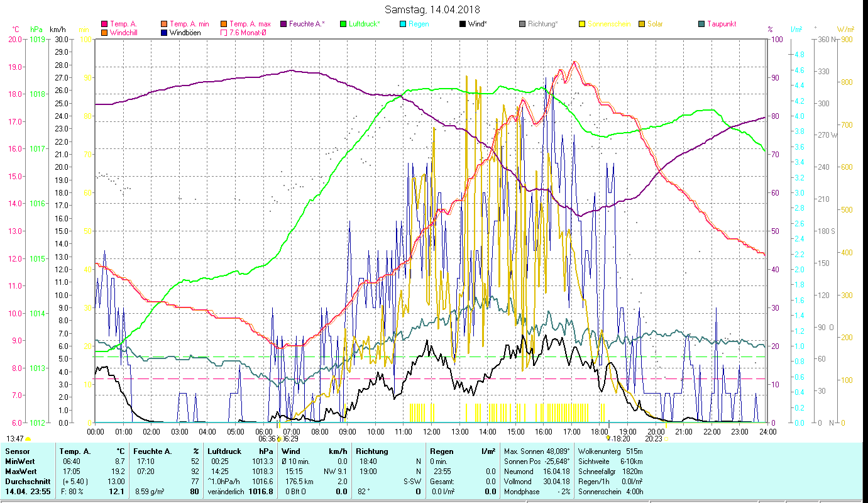Click the Samstag, 14.04.2018 chart title
The width and height of the screenshot is (868, 503).
pyautogui.click(x=434, y=9)
